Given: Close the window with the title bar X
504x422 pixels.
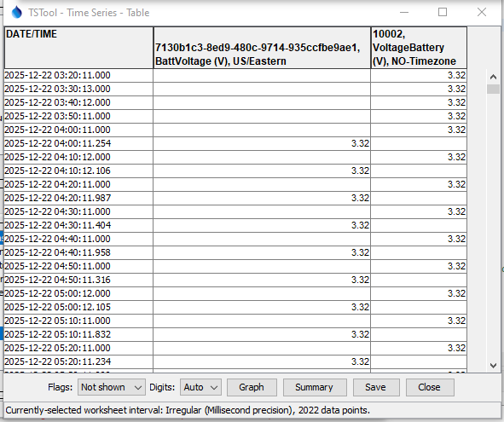Looking at the screenshot, I should pyautogui.click(x=482, y=12).
